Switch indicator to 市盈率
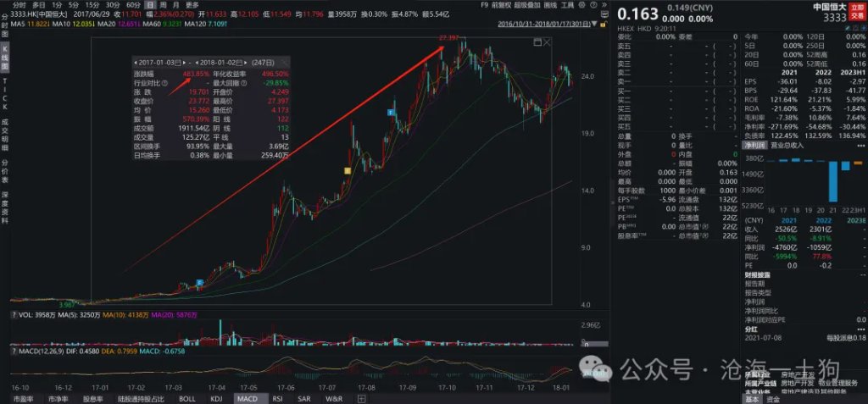This screenshot has width=868, height=404. pos(23,398)
